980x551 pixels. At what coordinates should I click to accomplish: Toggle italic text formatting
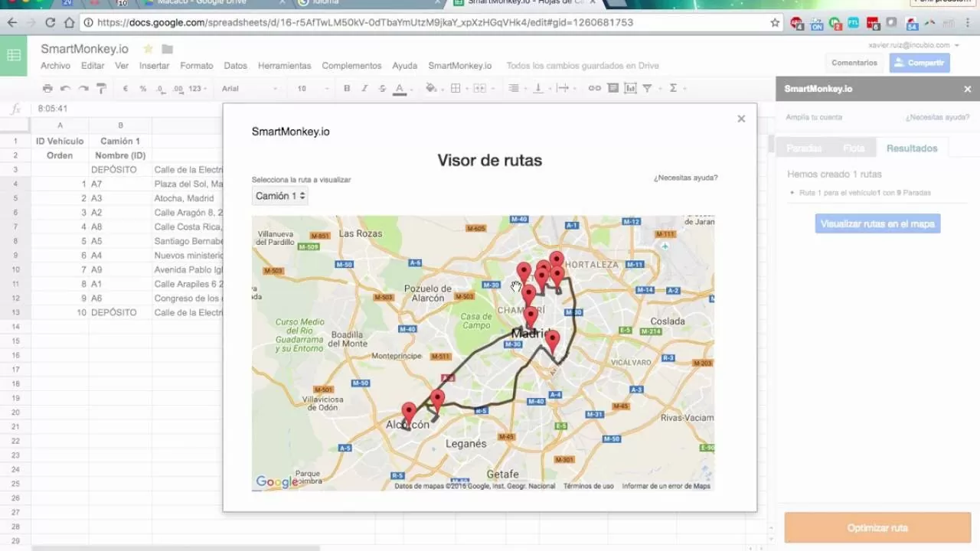[364, 89]
